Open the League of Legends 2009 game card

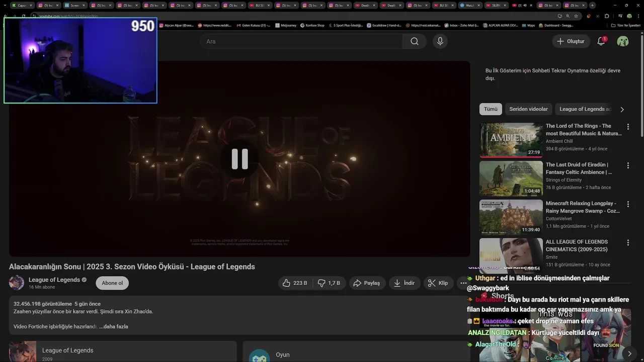coord(123,351)
